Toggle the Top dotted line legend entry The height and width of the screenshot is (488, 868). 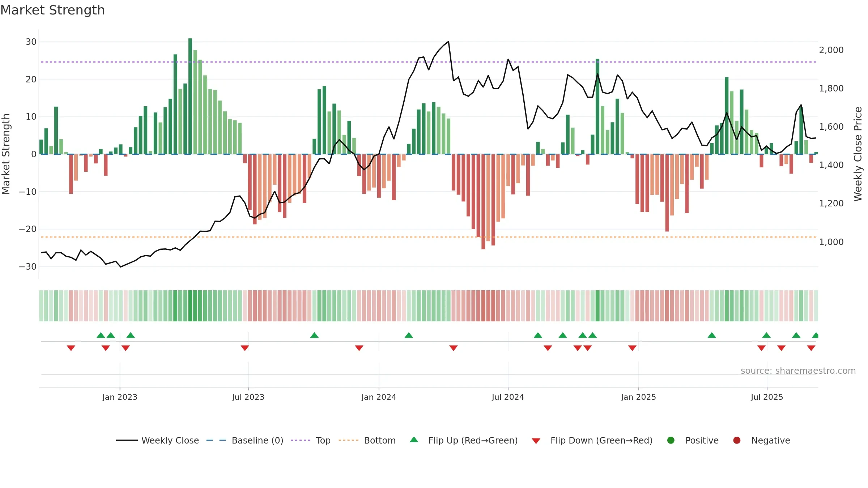click(311, 440)
